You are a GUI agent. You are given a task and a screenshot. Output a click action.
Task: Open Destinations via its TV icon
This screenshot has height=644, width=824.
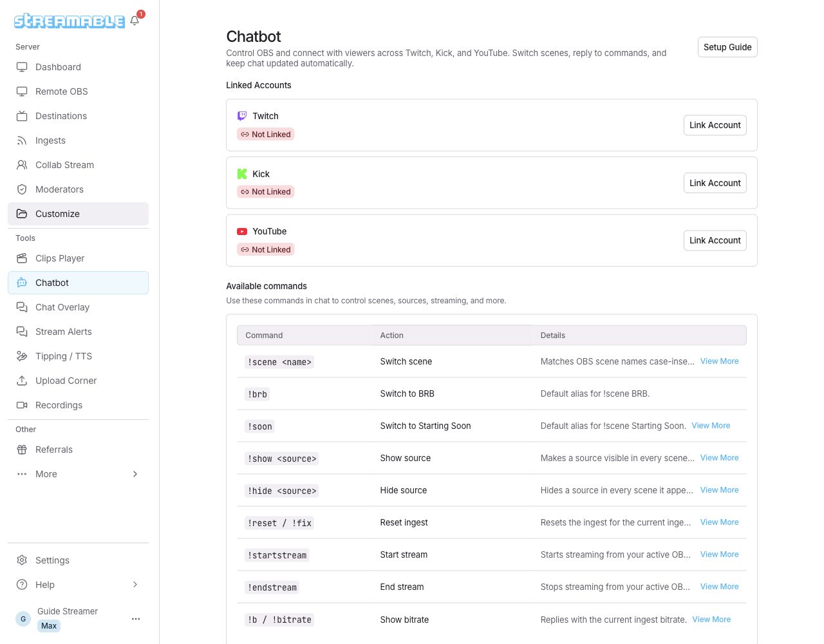22,116
